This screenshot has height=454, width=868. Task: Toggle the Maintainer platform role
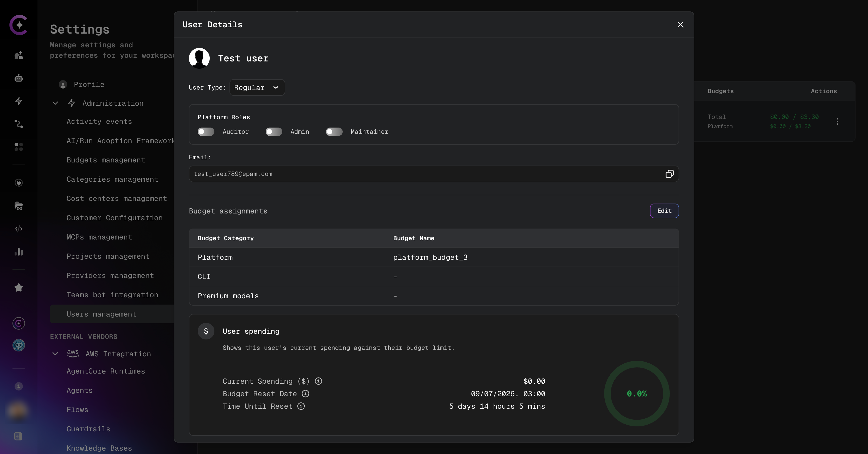pyautogui.click(x=334, y=132)
